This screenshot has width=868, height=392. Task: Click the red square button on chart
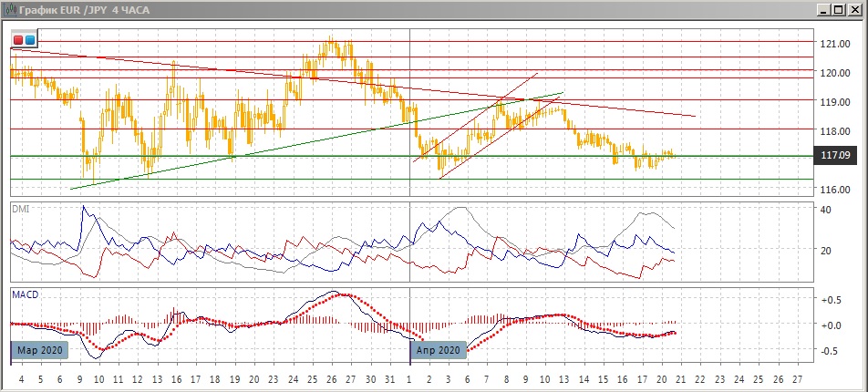click(x=18, y=40)
